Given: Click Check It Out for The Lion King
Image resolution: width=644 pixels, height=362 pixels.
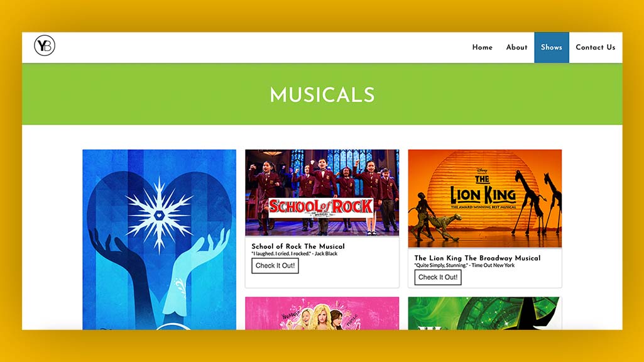Looking at the screenshot, I should tap(438, 277).
